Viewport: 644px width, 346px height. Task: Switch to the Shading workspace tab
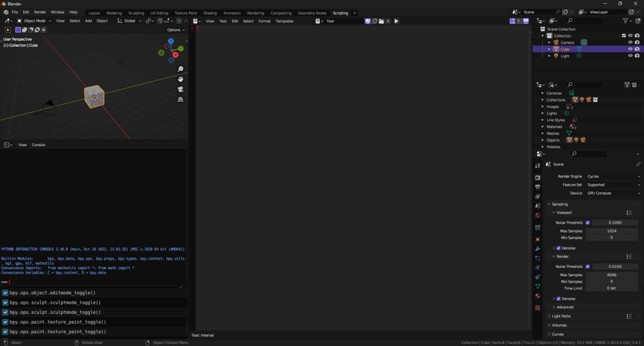210,13
